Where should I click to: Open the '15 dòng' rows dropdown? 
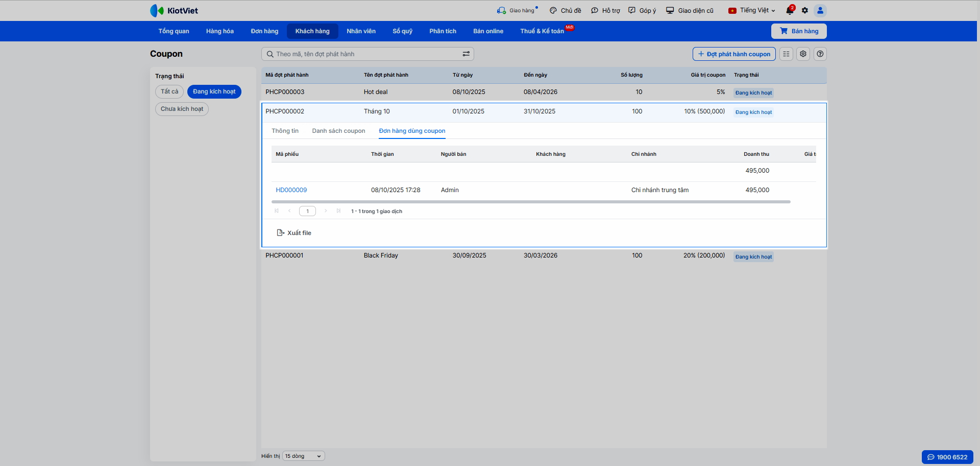click(x=303, y=456)
